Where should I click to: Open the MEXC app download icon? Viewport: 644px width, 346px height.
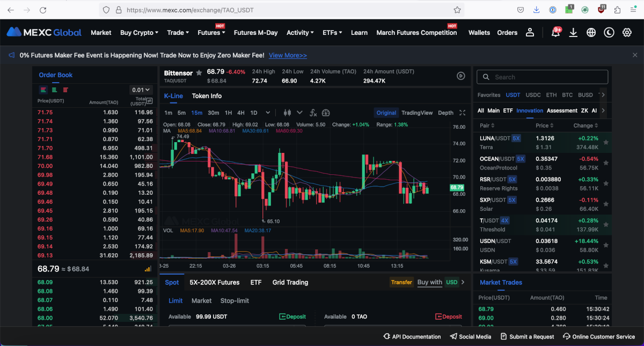pyautogui.click(x=573, y=33)
